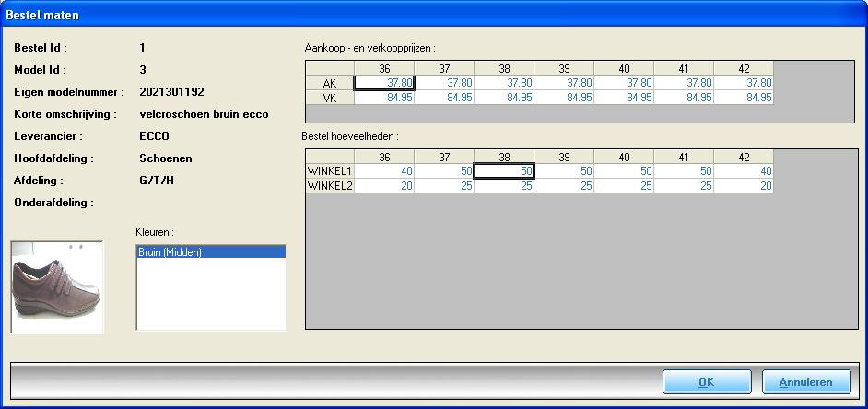The image size is (868, 409).
Task: Click size 41 column header in quantities grid
Action: tap(683, 157)
